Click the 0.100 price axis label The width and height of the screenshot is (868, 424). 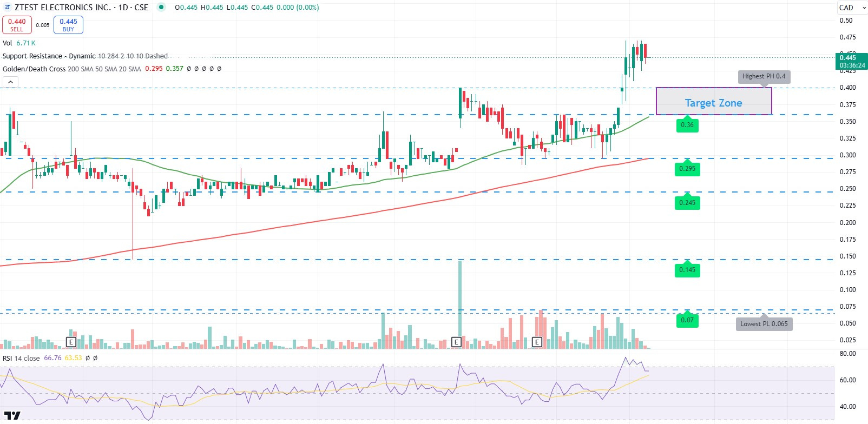coord(847,290)
